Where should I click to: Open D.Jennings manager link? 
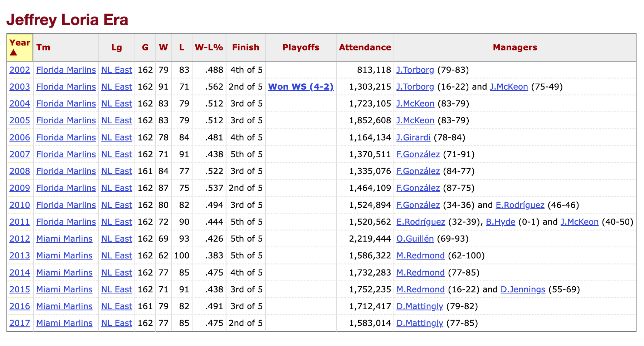point(523,290)
